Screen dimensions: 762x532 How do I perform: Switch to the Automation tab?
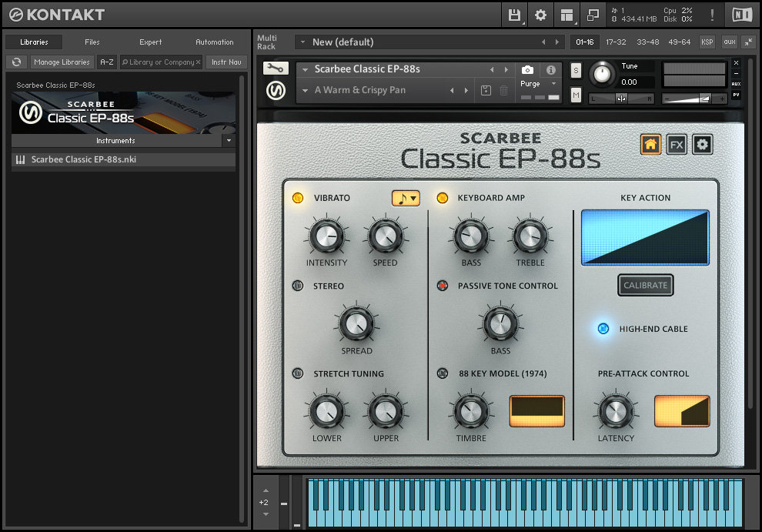point(214,42)
